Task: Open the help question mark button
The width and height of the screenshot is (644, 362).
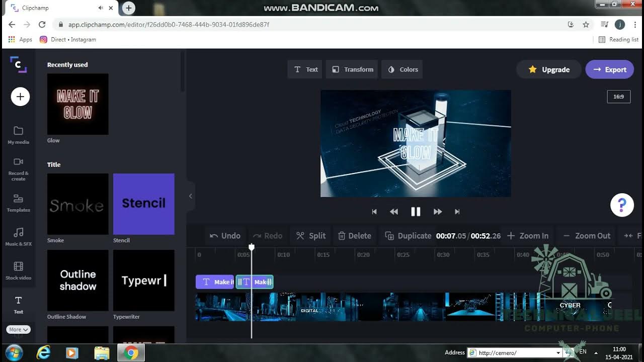Action: (622, 205)
